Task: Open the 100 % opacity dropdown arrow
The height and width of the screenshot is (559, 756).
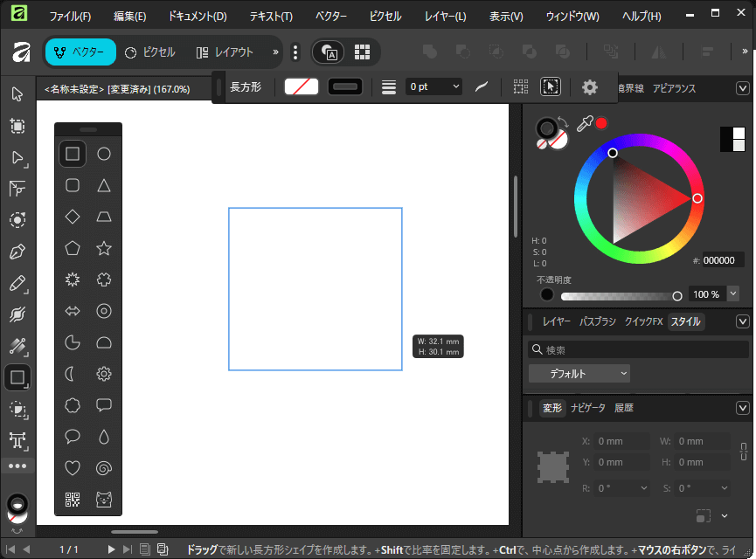Action: (x=732, y=294)
